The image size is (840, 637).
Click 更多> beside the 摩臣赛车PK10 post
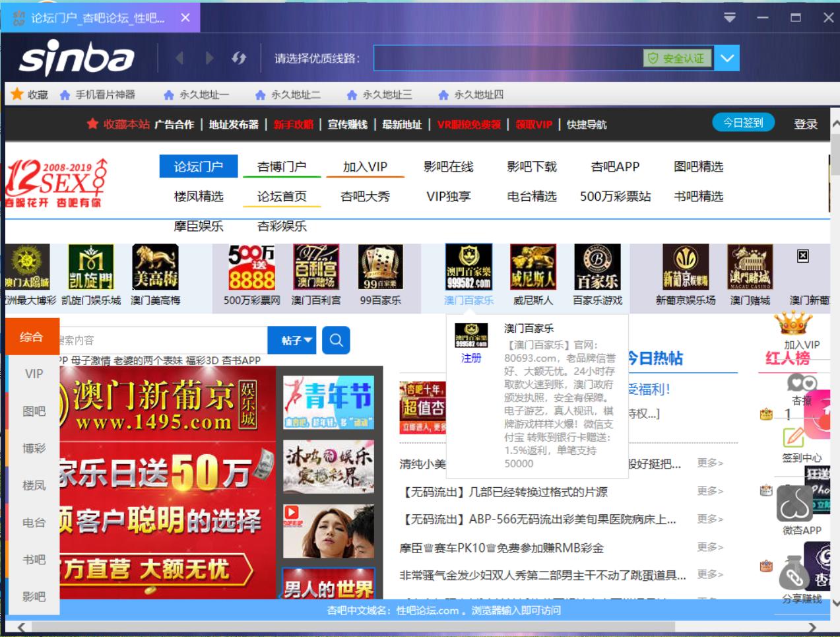pyautogui.click(x=710, y=547)
